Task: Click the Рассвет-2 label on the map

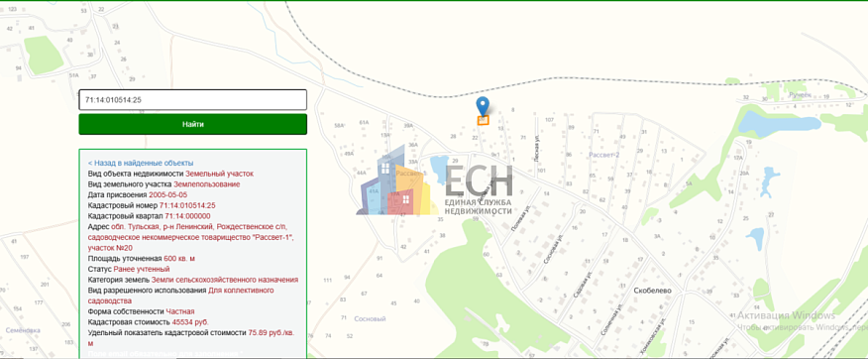Action: tap(604, 155)
